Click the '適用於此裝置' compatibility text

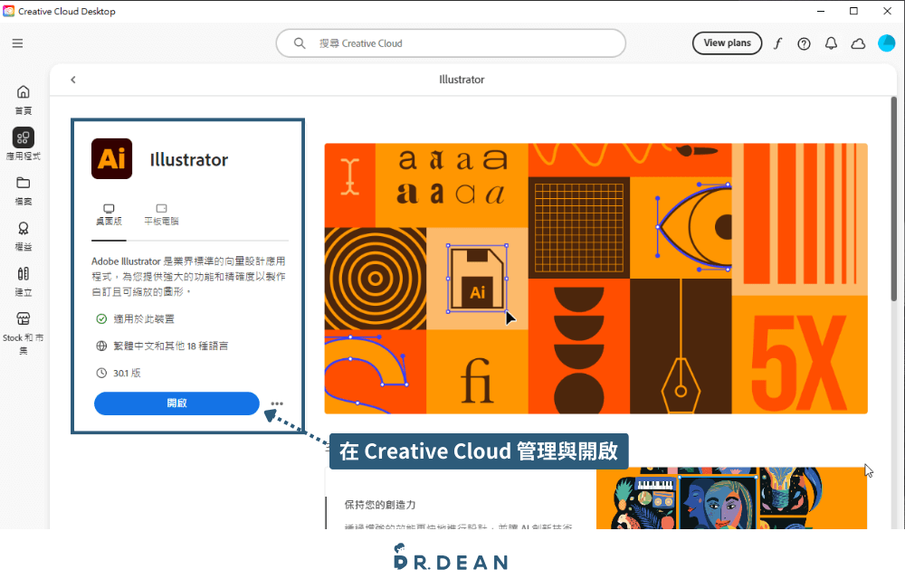(144, 318)
